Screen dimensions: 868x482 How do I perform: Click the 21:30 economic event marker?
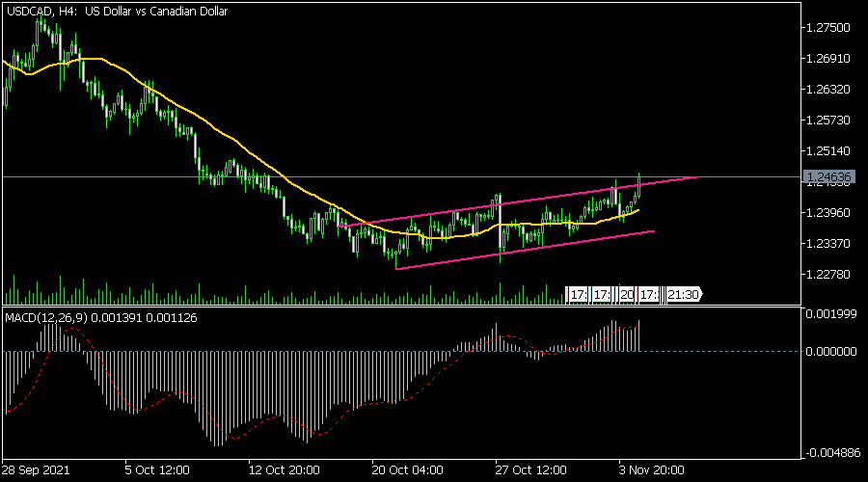click(x=685, y=294)
